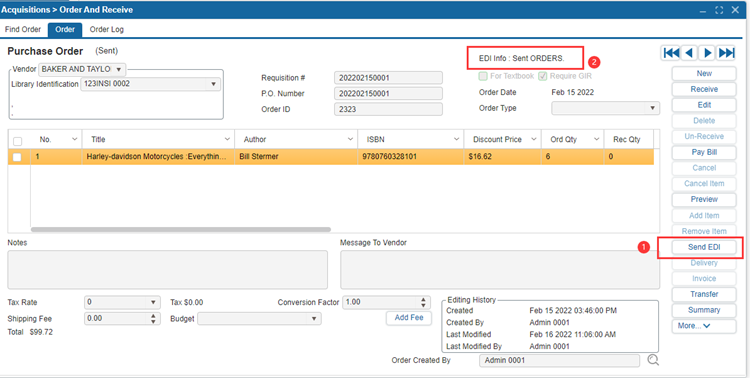Viewport: 750px width, 378px height.
Task: Click the Receive button
Action: click(704, 89)
